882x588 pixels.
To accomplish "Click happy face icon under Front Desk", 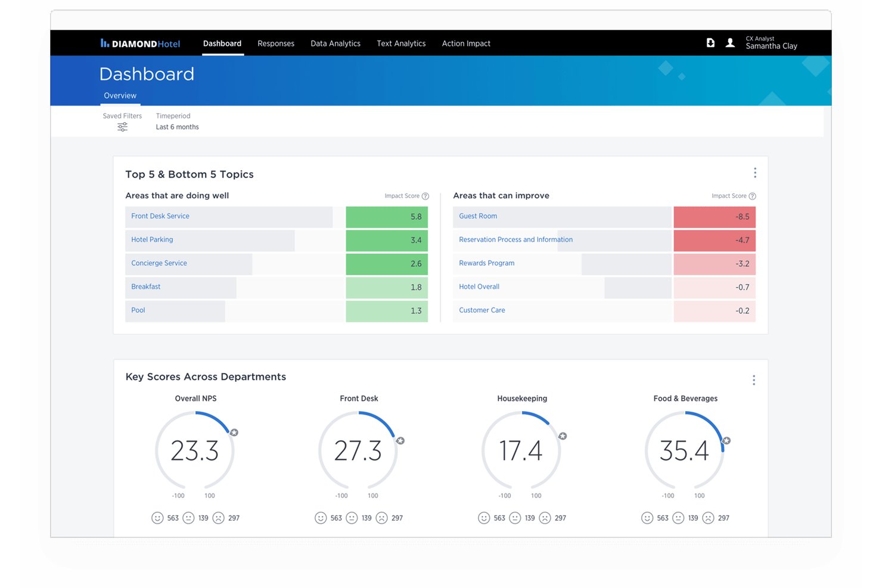I will (x=321, y=518).
